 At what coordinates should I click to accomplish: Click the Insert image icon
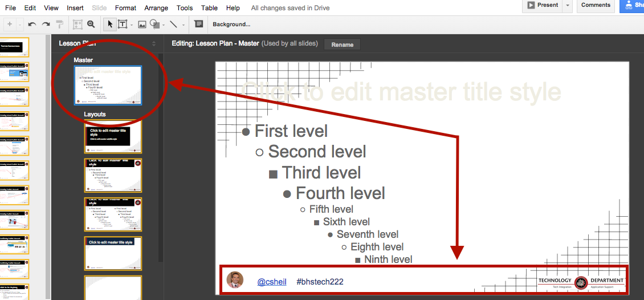142,25
